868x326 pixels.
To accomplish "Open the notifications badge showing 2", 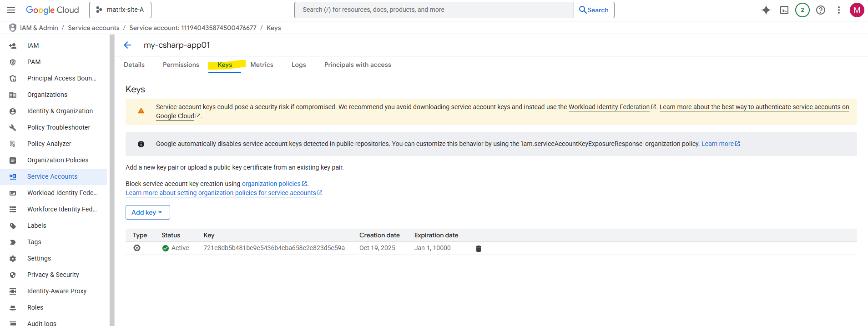I will (802, 10).
